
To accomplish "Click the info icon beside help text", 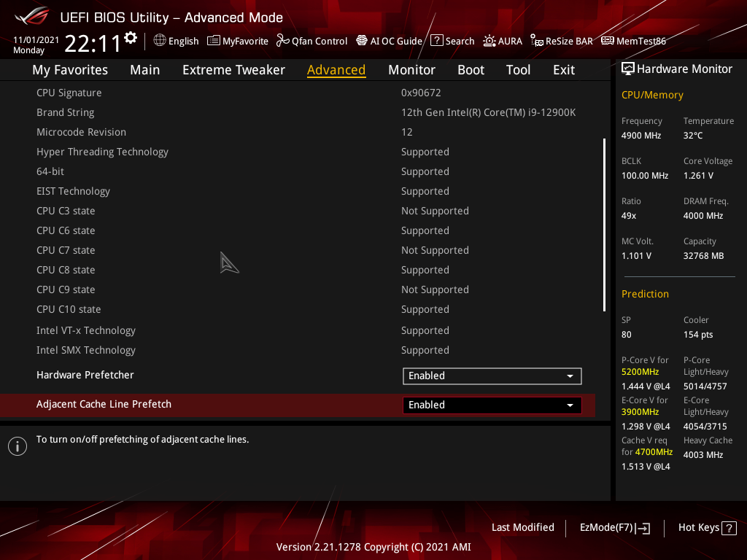I will coord(18,446).
